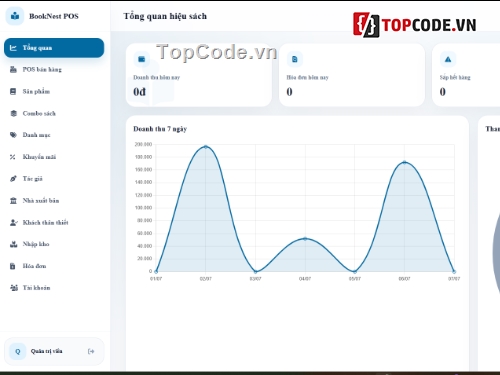Click the 06/07 chart data point
The height and width of the screenshot is (375, 500).
point(404,163)
